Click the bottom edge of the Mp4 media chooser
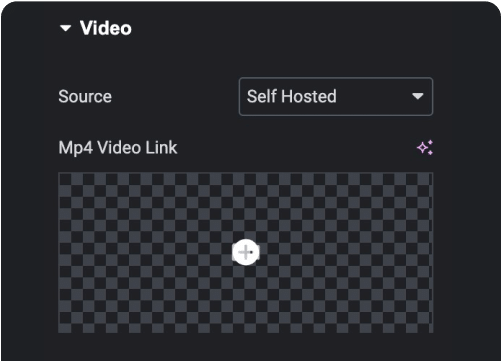This screenshot has height=361, width=501. pyautogui.click(x=246, y=331)
